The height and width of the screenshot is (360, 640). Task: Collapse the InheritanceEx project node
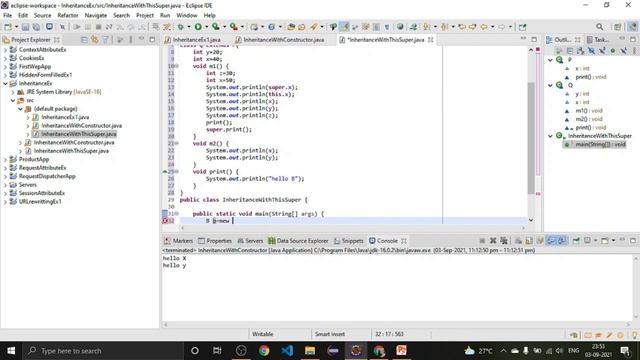(5, 83)
